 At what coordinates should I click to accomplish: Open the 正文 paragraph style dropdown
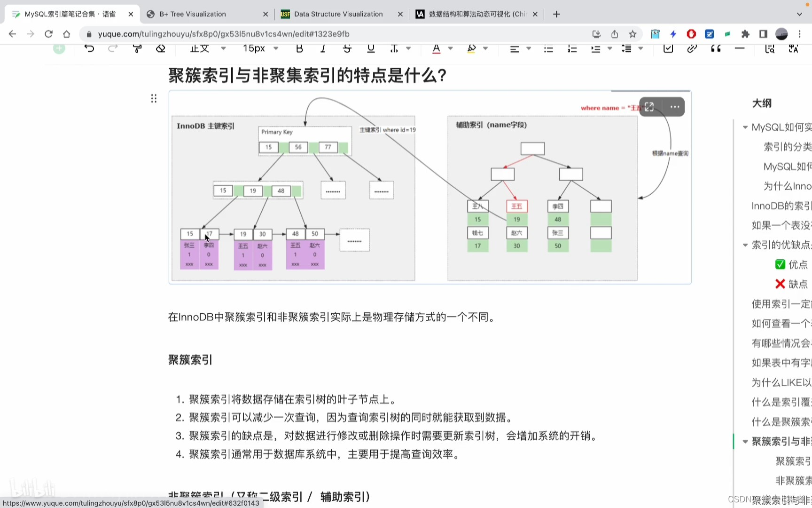208,48
